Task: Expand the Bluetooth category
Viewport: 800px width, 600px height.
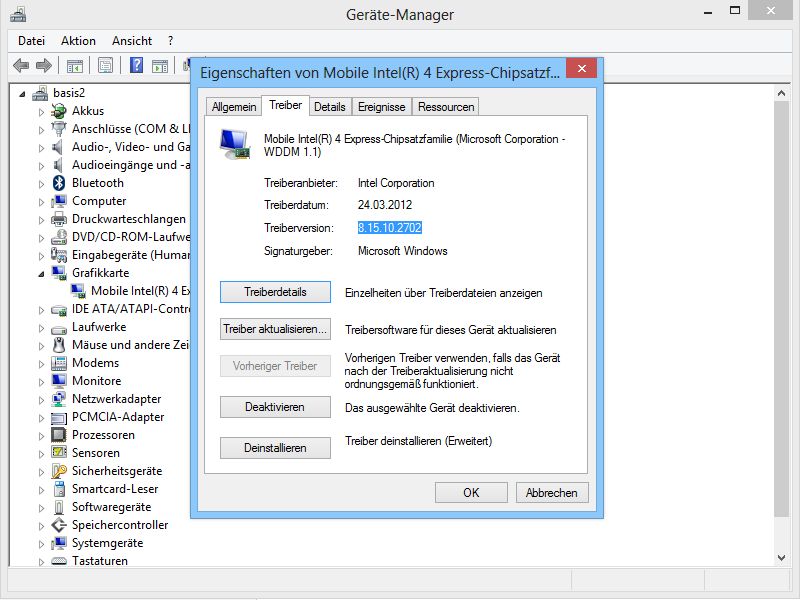Action: coord(41,184)
